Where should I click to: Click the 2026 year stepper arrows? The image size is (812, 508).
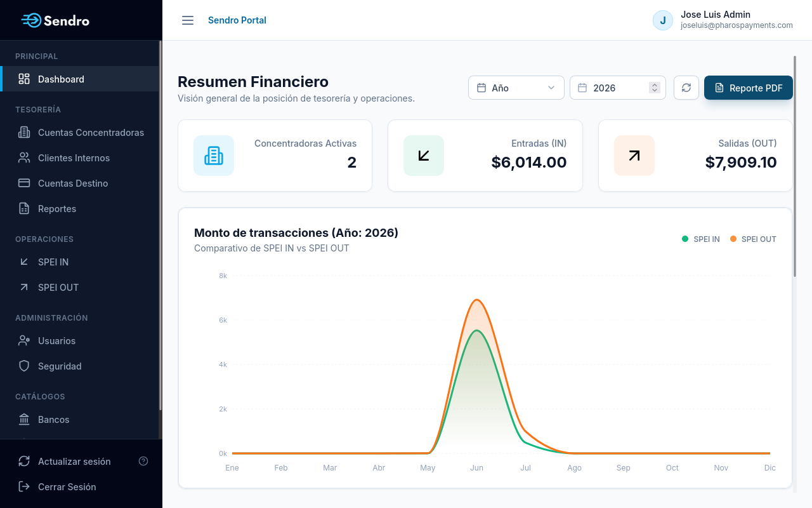[655, 88]
